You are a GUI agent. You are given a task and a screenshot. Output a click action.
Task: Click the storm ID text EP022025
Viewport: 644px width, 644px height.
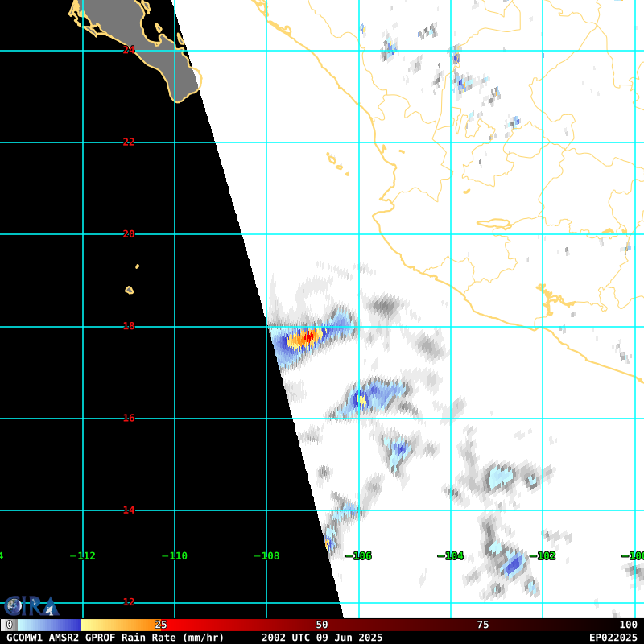pos(613,638)
